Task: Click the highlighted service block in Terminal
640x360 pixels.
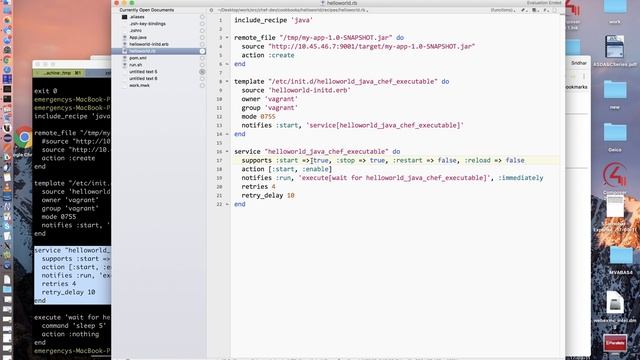Action: (72, 275)
